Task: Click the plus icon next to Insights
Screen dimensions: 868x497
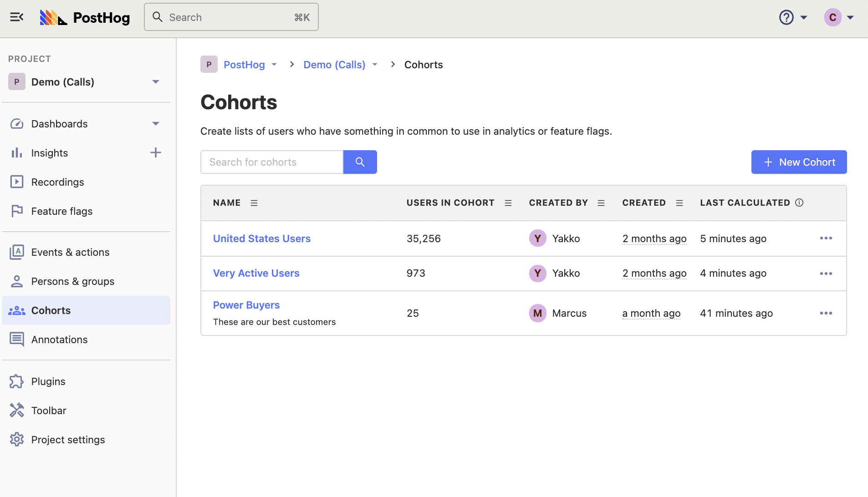Action: click(156, 153)
